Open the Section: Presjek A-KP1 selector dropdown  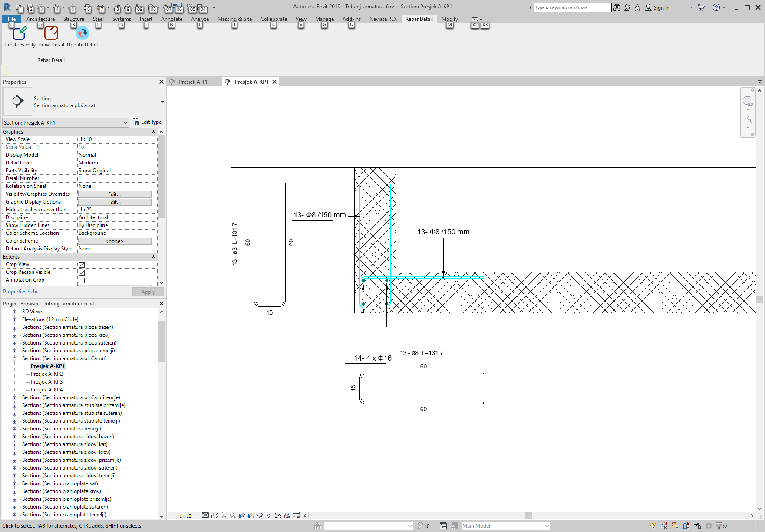[125, 122]
